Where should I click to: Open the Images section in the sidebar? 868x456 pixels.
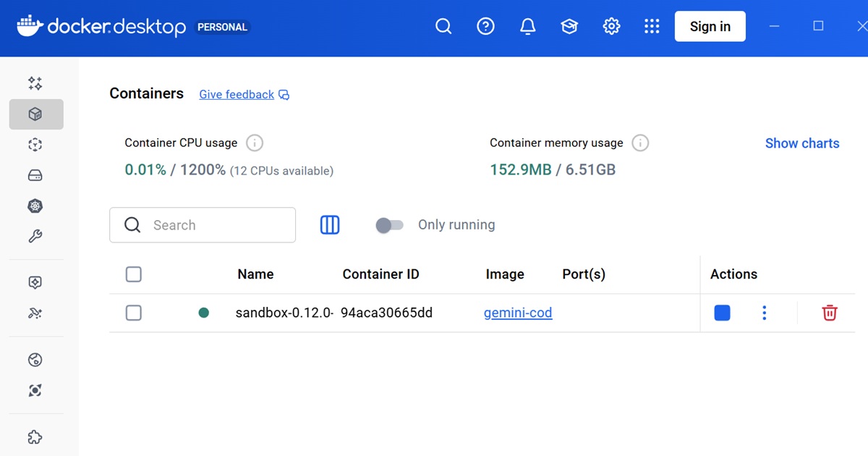pos(34,144)
